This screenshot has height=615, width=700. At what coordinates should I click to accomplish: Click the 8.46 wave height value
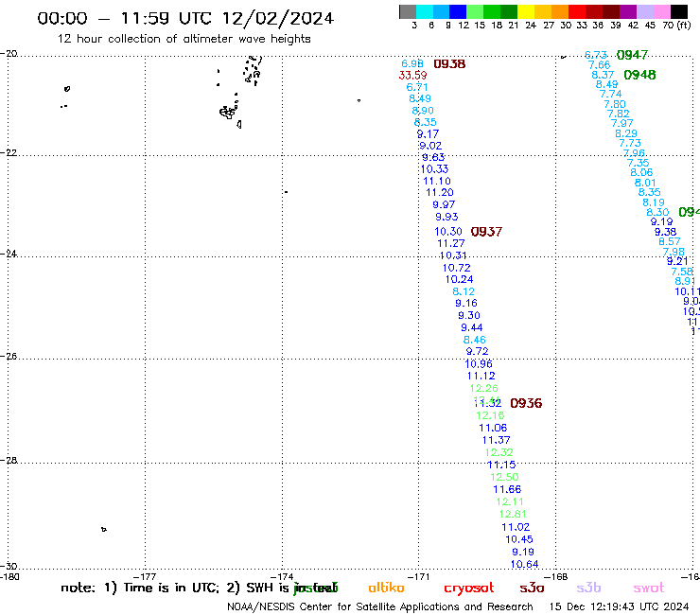pos(474,340)
